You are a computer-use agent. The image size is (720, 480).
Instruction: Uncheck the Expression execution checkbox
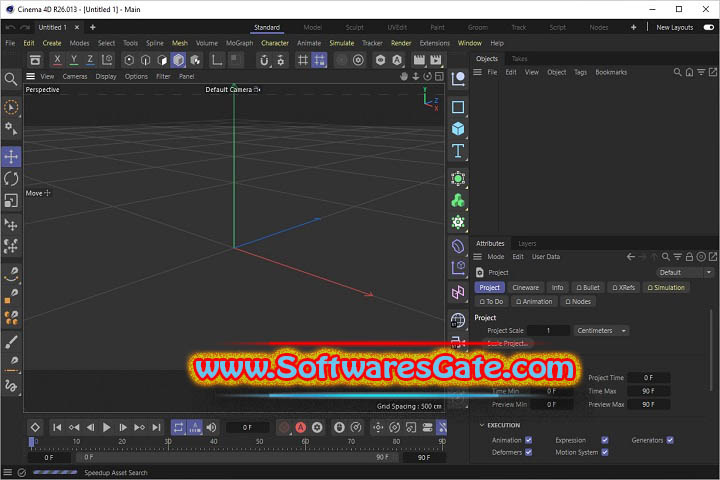(x=605, y=440)
